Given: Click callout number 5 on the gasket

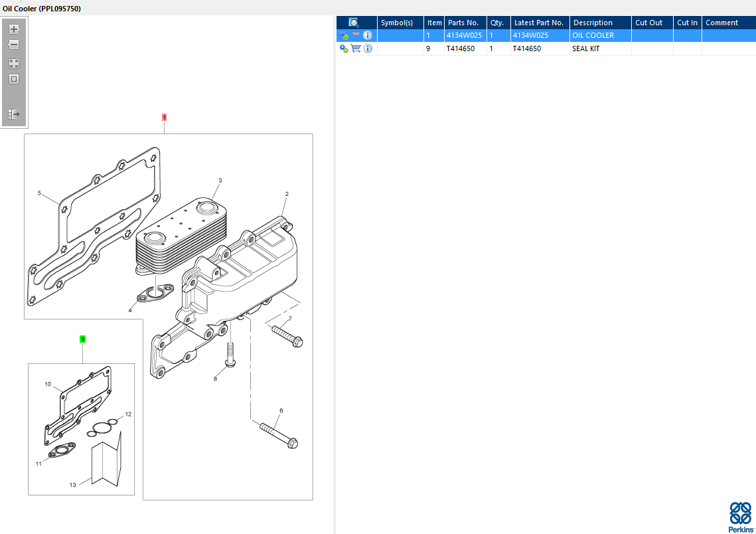Looking at the screenshot, I should 40,193.
